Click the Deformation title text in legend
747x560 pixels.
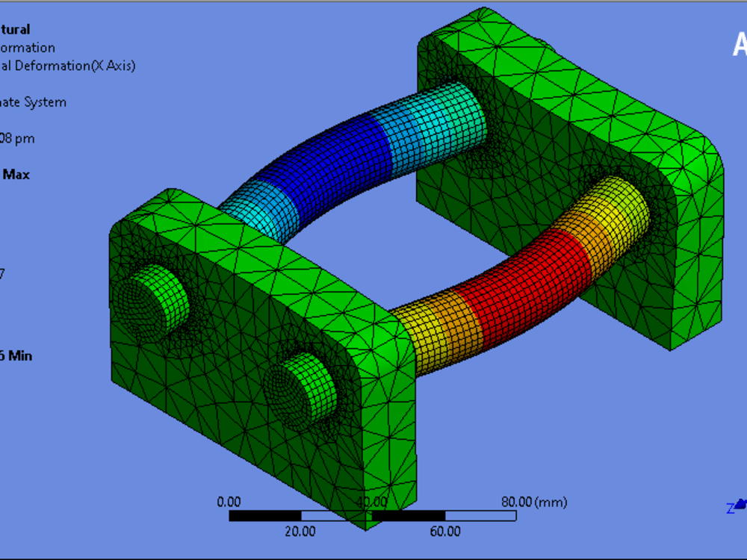tap(28, 47)
